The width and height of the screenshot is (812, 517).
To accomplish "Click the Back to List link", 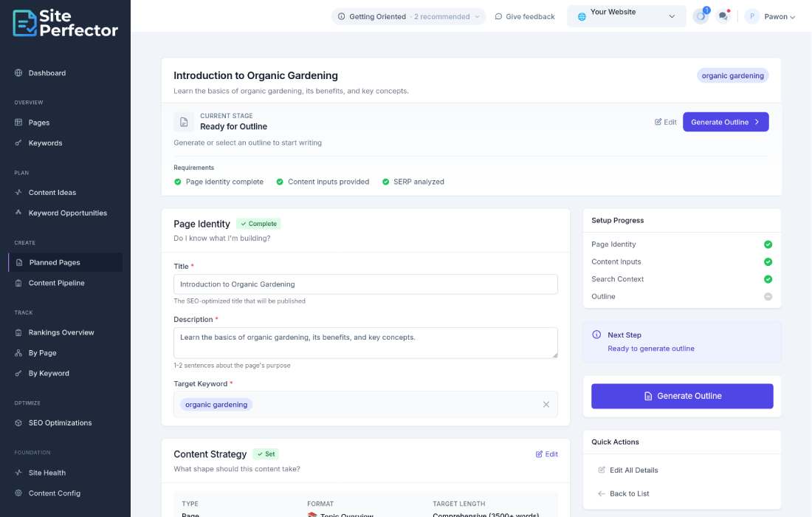I will 629,493.
